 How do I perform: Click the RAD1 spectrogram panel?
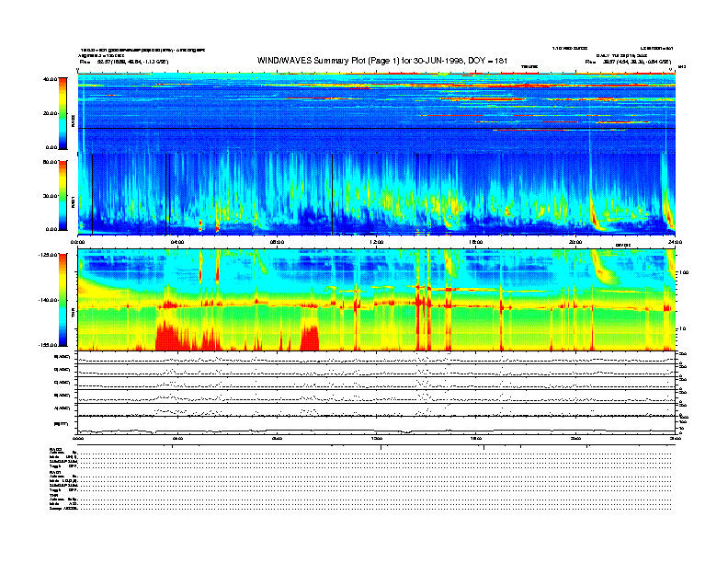pyautogui.click(x=377, y=194)
